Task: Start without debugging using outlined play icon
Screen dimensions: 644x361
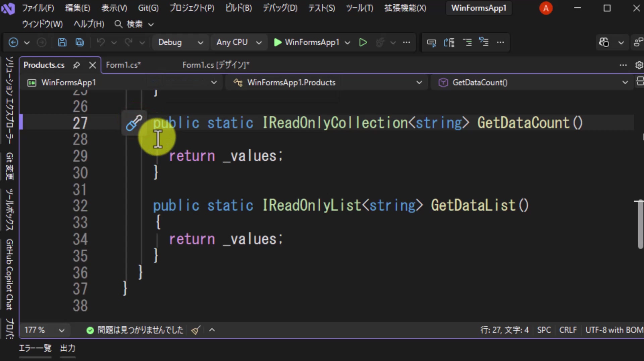Action: pos(363,42)
